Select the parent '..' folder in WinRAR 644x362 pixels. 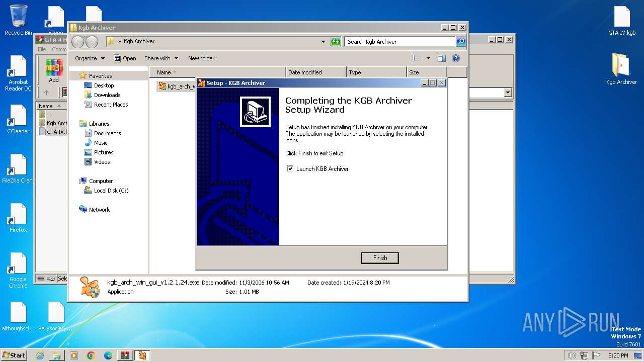[45, 115]
